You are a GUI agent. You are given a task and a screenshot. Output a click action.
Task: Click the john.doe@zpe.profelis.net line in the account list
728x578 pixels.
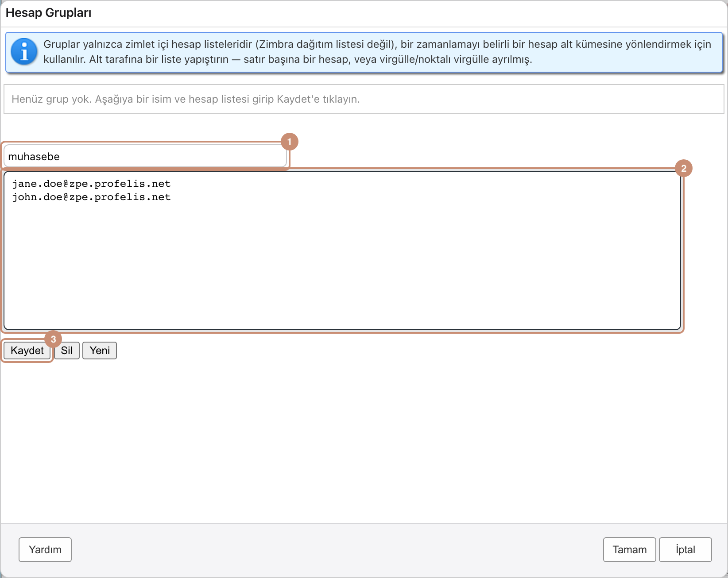(91, 197)
